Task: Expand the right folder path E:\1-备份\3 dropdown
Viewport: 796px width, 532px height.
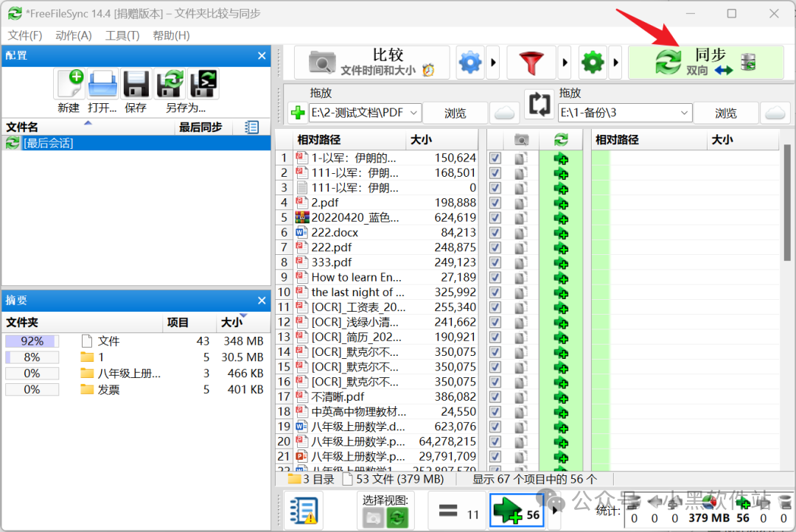Action: 684,113
